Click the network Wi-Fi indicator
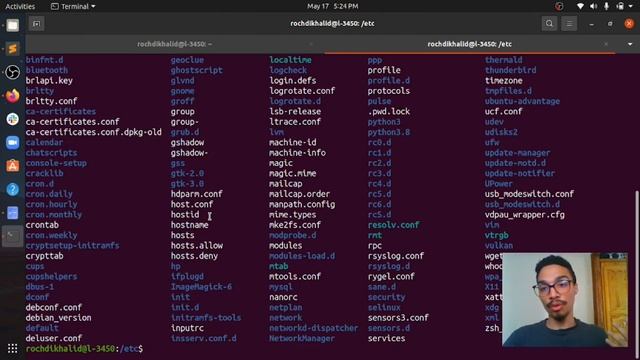Screen dimensions: 640x360 [580, 6]
